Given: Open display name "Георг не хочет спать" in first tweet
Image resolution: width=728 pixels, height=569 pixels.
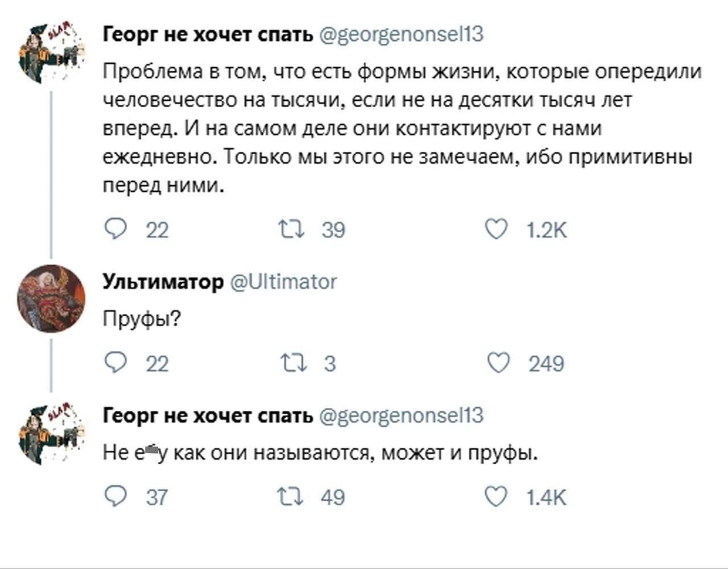Looking at the screenshot, I should 208,35.
